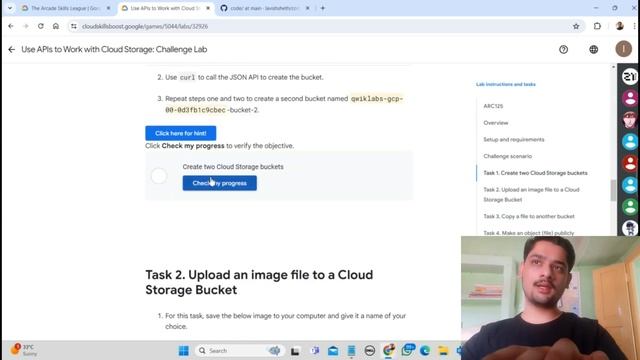
Task: Jump to Setup and requirements section
Action: 513,140
